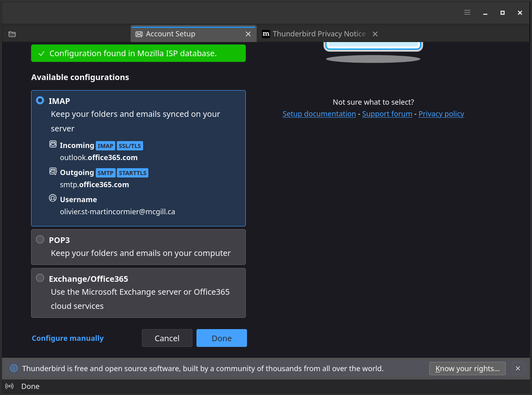Screen dimensions: 532x395
Task: Dismiss the open source notification bar
Action: [x=518, y=368]
